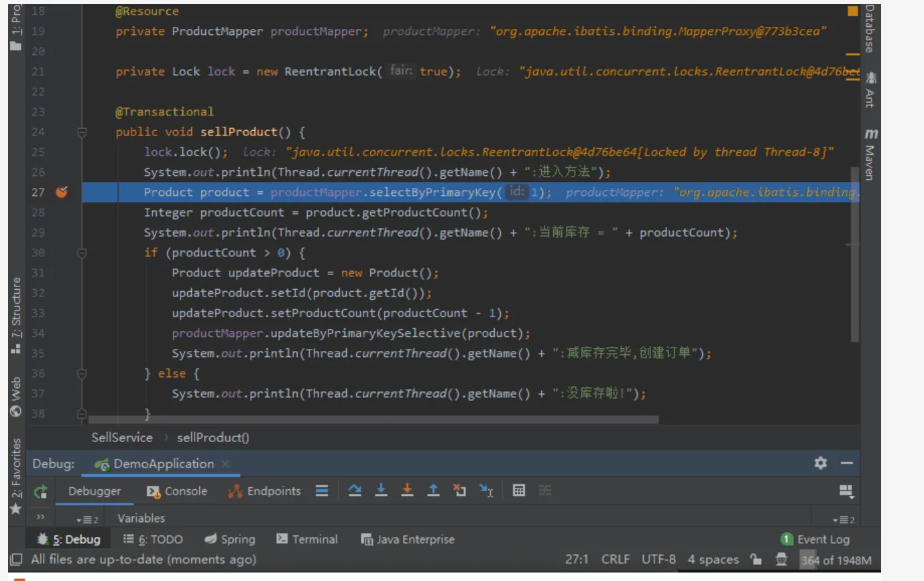924x581 pixels.
Task: Open the Java Enterprise tool window tab
Action: (x=408, y=539)
